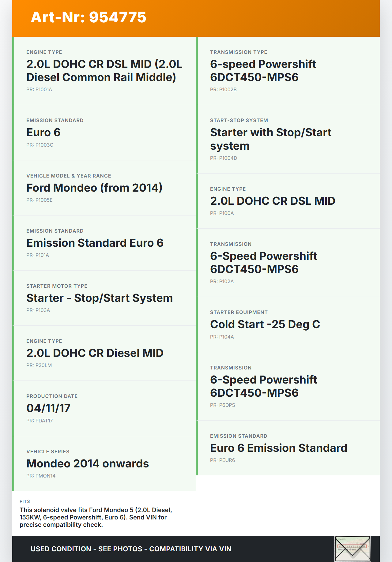Click the Used Condition footer banner text
This screenshot has height=562, width=392.
[131, 549]
